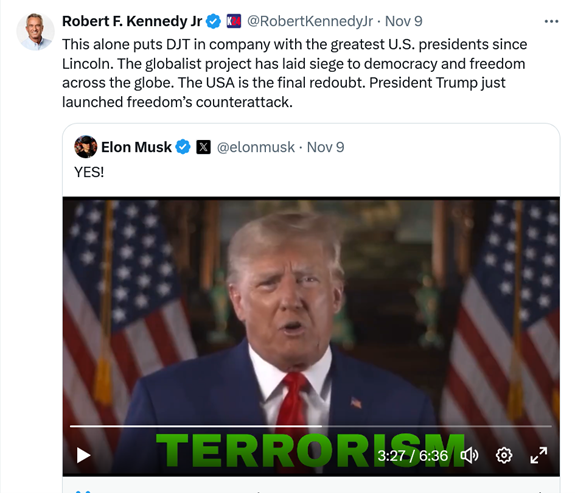The image size is (575, 493).
Task: Click the blue verified badge beside Kennedy
Action: pyautogui.click(x=213, y=21)
